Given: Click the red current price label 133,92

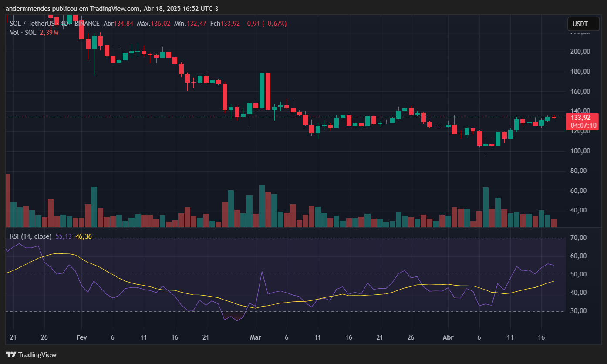Looking at the screenshot, I should (580, 118).
